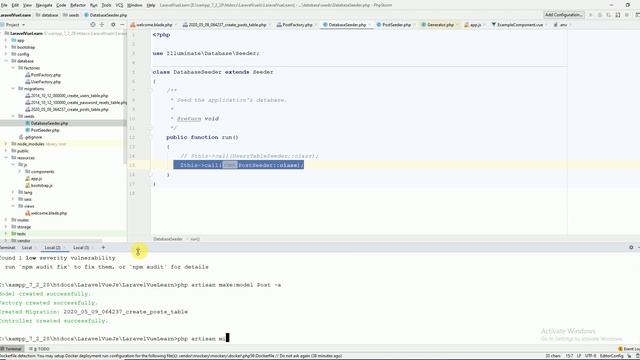
Task: Expand the bootstrap folder arrow
Action: [x=6, y=47]
